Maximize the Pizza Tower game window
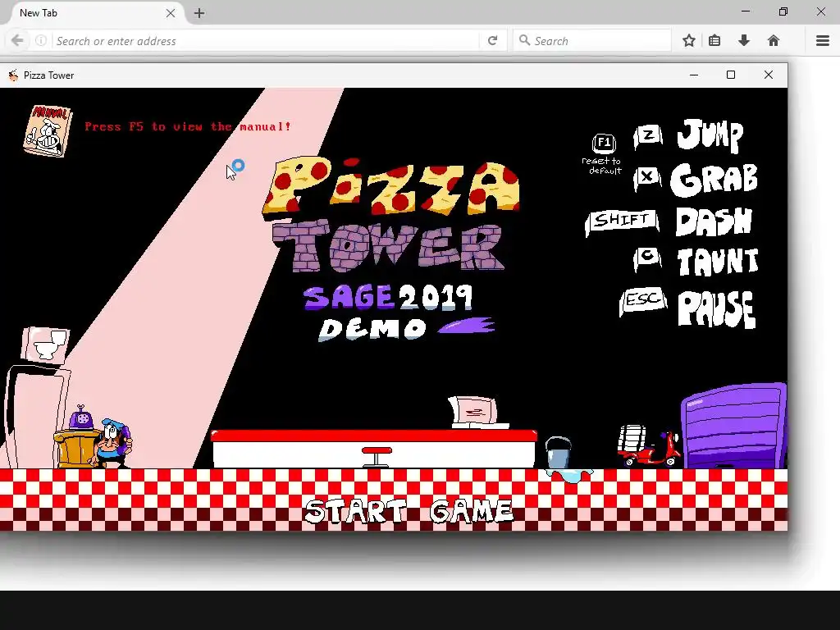The image size is (840, 630). click(731, 75)
